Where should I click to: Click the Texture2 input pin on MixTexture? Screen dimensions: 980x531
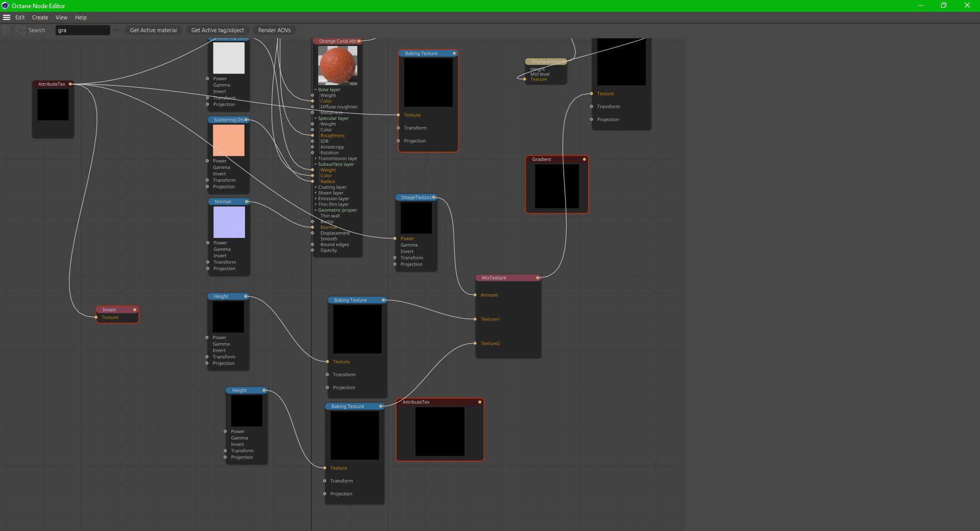click(475, 344)
